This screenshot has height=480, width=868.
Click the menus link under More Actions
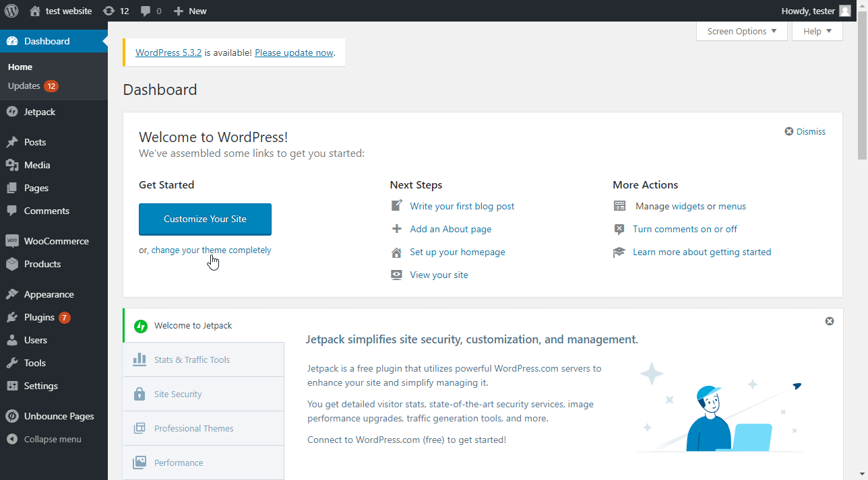[732, 206]
